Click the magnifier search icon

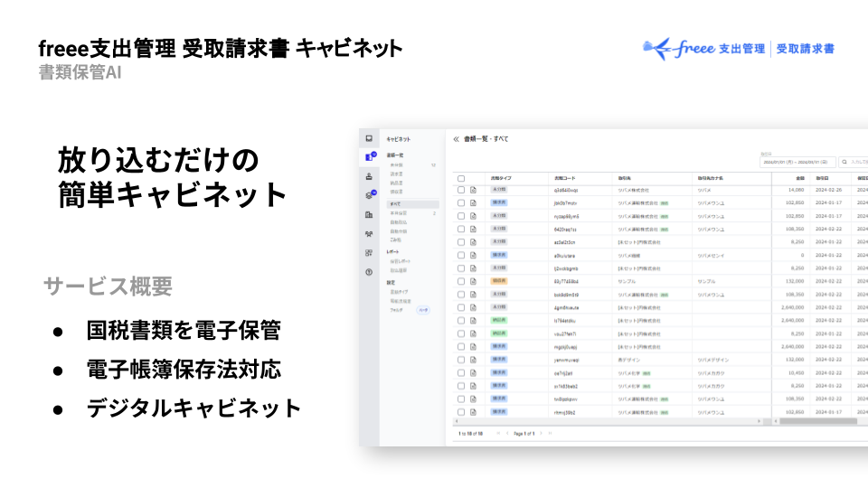tap(844, 162)
